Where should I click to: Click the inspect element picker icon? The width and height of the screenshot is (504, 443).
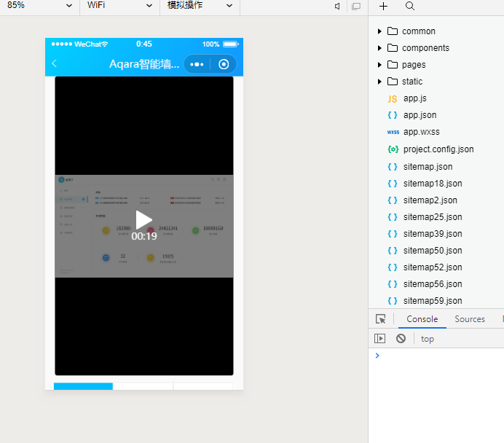point(381,319)
